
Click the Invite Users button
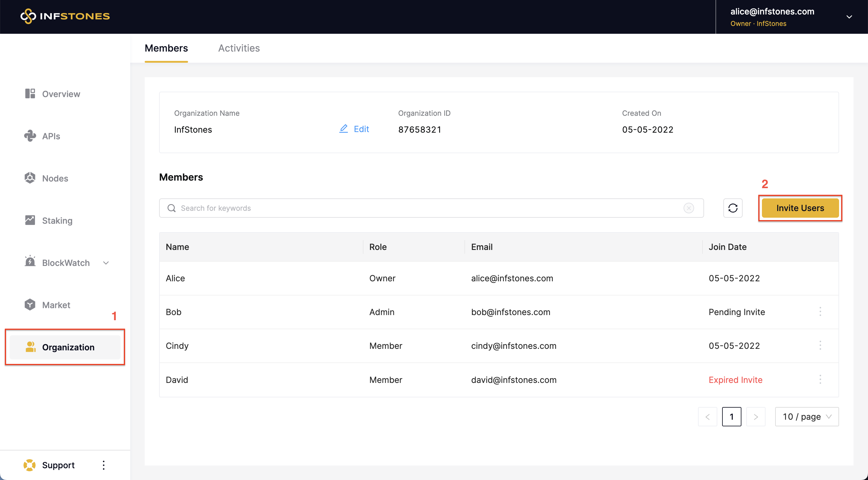point(800,208)
